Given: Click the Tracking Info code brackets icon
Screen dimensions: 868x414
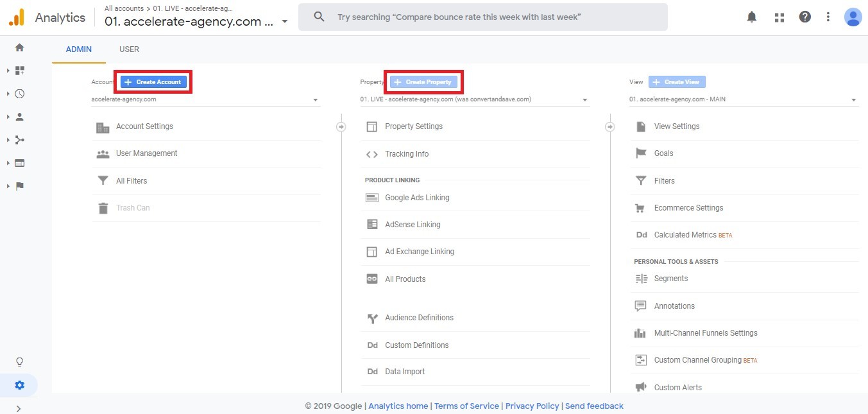Looking at the screenshot, I should pos(372,154).
